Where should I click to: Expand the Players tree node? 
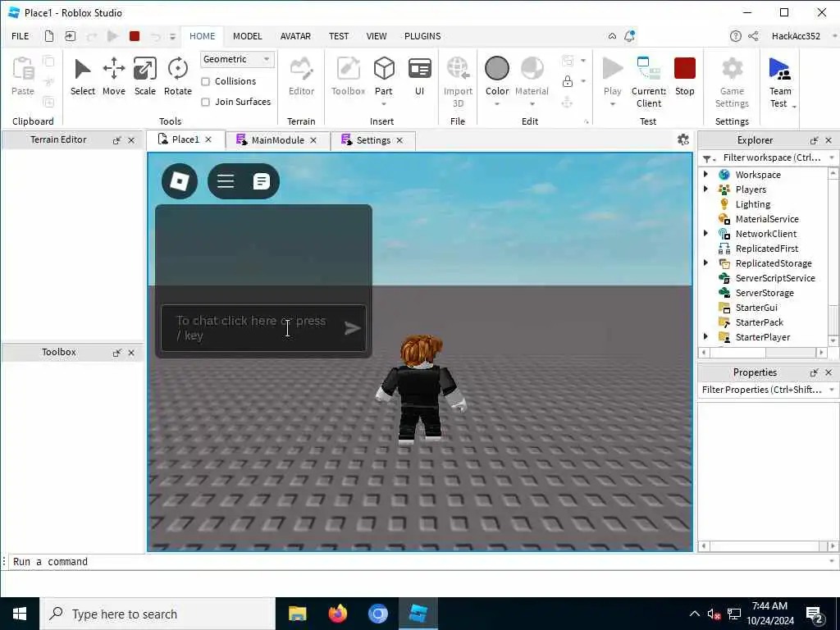[x=706, y=189]
